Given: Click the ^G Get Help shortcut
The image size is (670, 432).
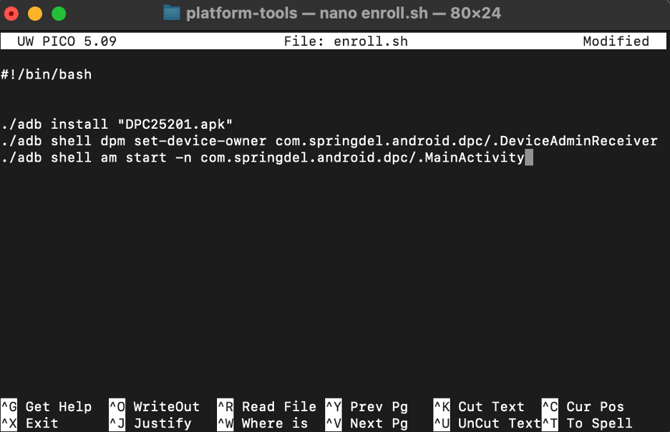Looking at the screenshot, I should point(46,406).
